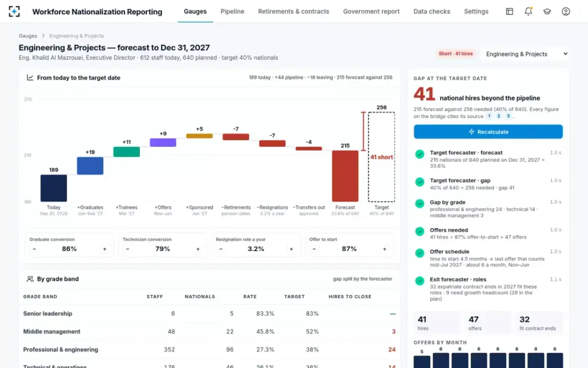
Task: Click the app logo icon
Action: pyautogui.click(x=15, y=11)
